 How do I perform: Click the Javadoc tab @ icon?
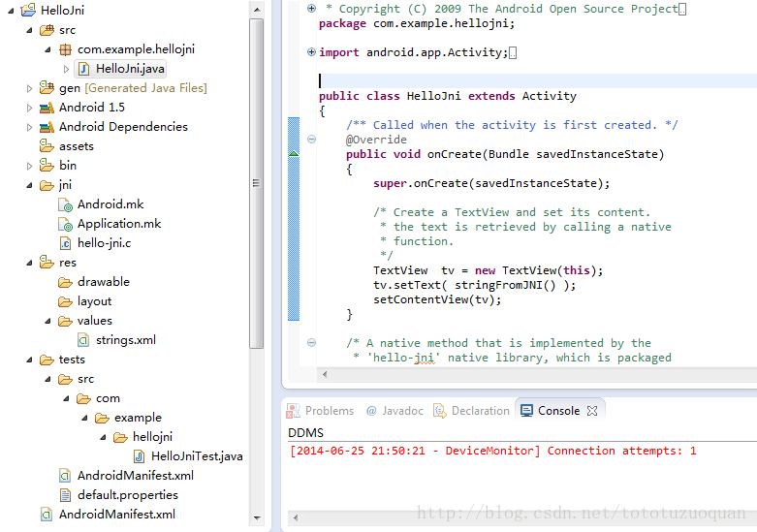click(371, 411)
